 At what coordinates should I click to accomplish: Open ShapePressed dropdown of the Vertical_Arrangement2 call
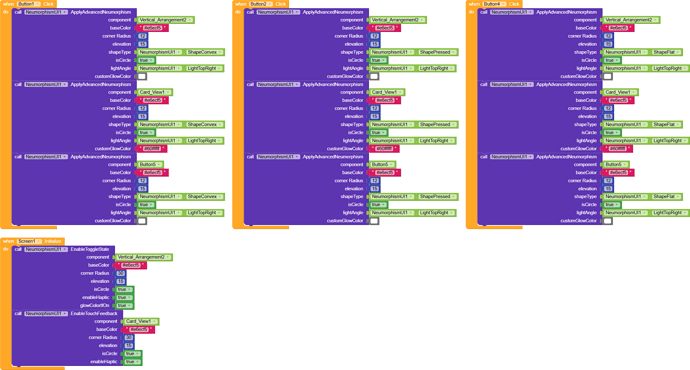point(437,52)
